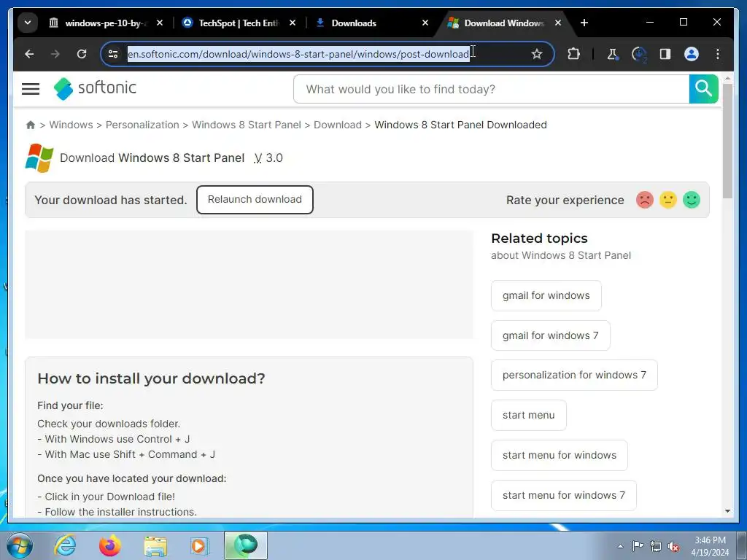Open the Windows Start button

(20, 545)
